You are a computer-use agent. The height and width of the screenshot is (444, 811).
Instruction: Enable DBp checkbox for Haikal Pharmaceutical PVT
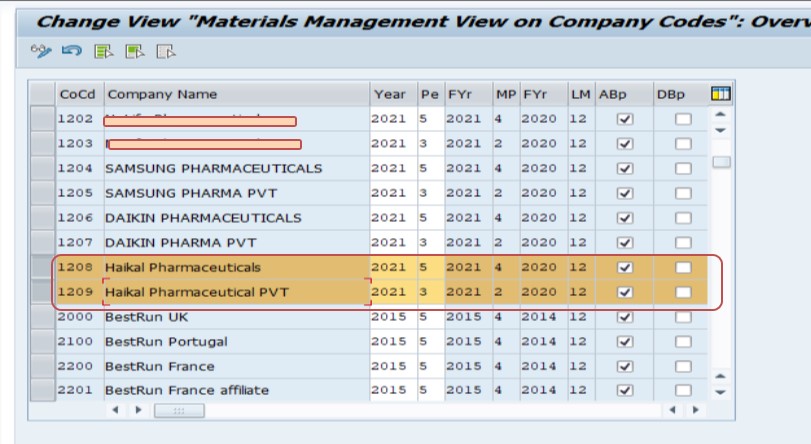click(x=683, y=292)
